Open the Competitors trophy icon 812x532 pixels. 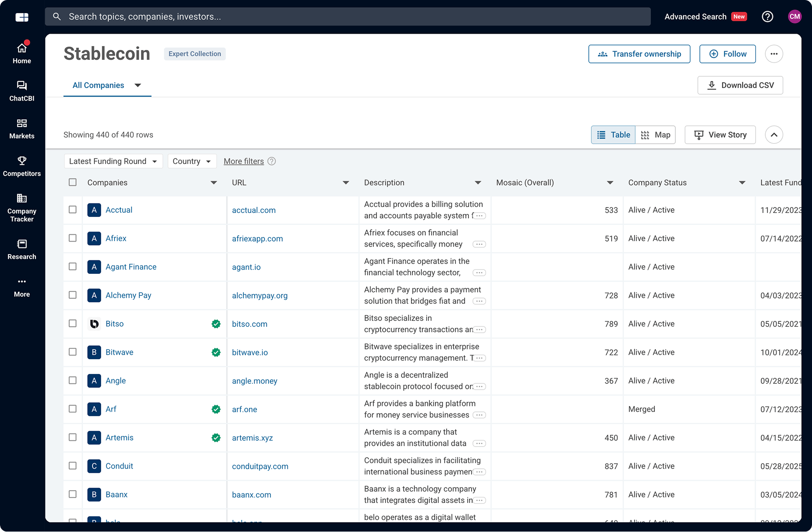click(22, 161)
